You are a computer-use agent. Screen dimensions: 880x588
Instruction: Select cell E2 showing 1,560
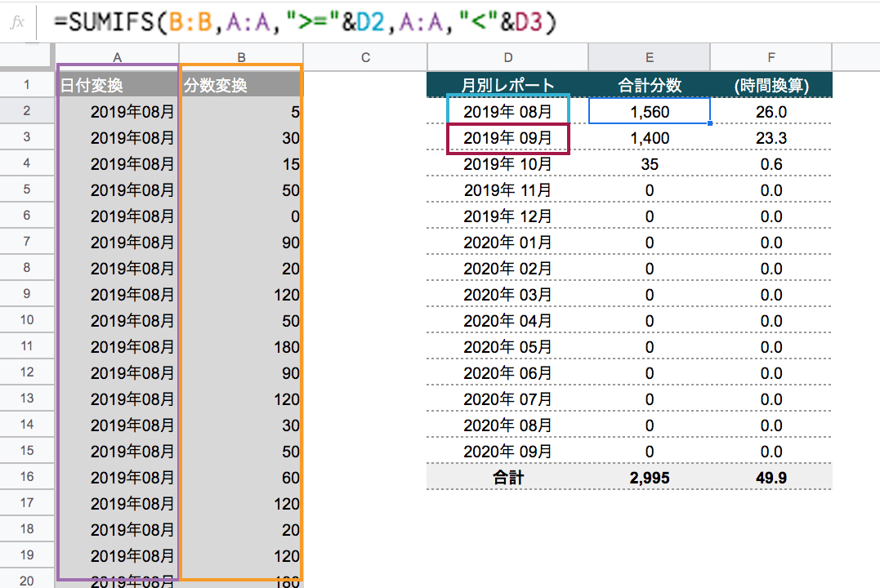click(x=650, y=111)
